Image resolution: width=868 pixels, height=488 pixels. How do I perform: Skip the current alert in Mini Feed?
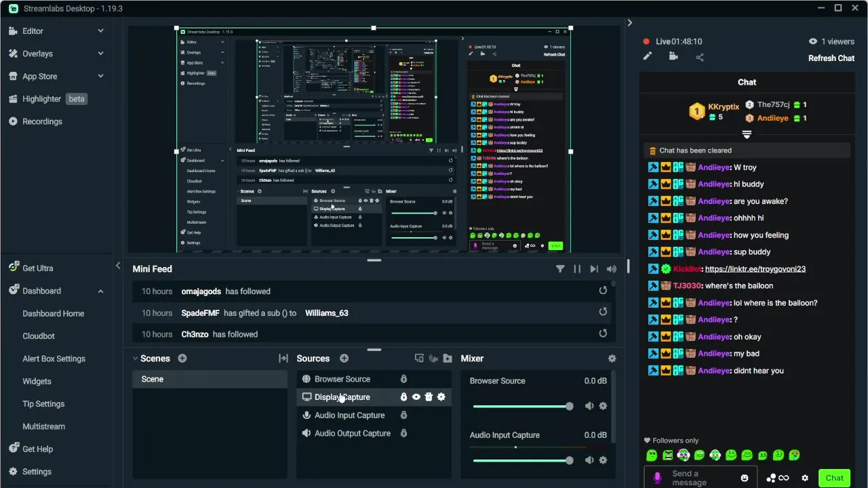tap(594, 269)
